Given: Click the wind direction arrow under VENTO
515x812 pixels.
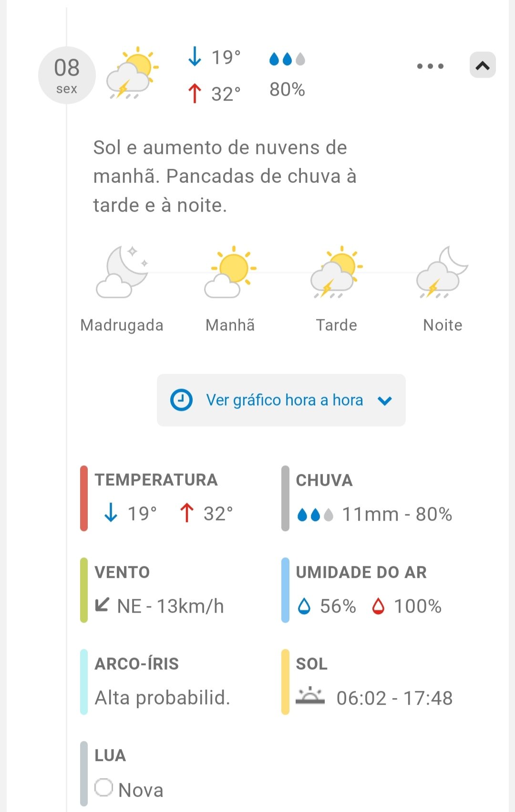Looking at the screenshot, I should point(102,605).
